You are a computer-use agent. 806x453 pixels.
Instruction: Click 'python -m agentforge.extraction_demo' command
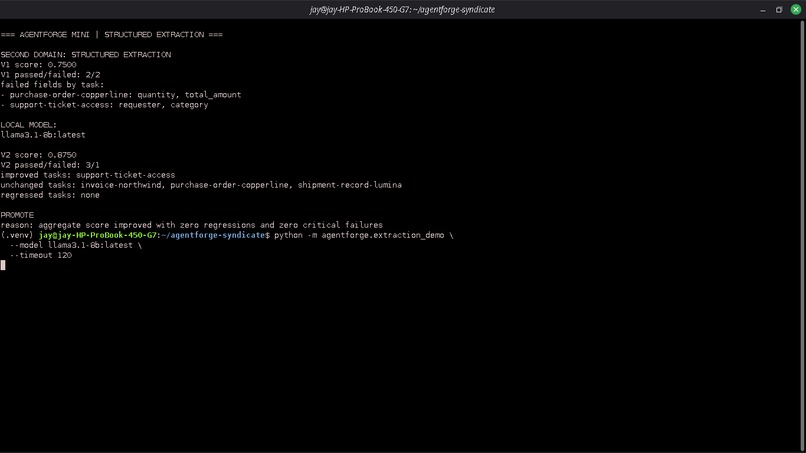(x=359, y=235)
